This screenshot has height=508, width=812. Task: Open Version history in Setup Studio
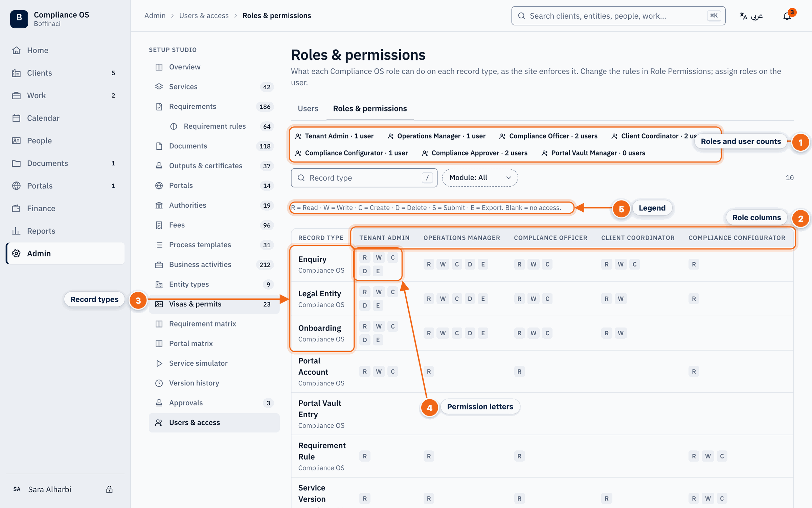click(x=214, y=383)
